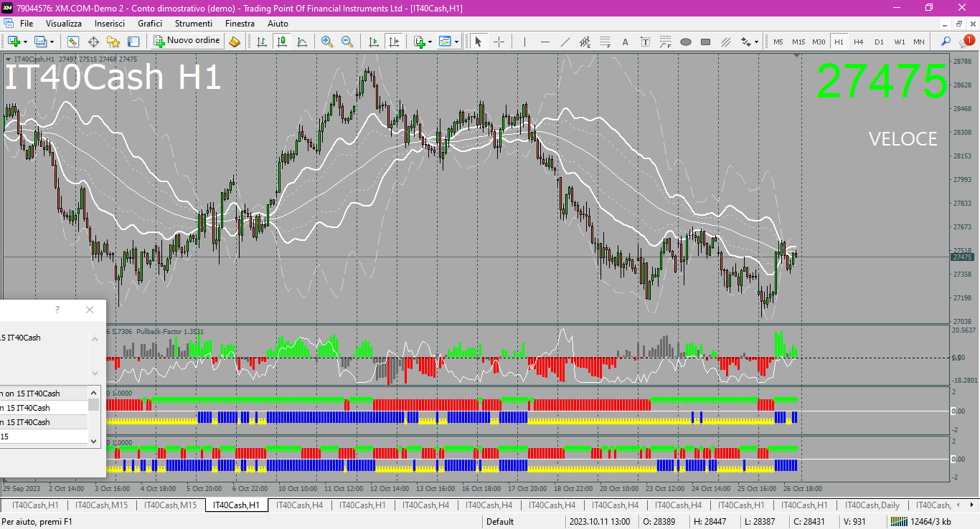Switch timeframe to M5

click(x=778, y=42)
